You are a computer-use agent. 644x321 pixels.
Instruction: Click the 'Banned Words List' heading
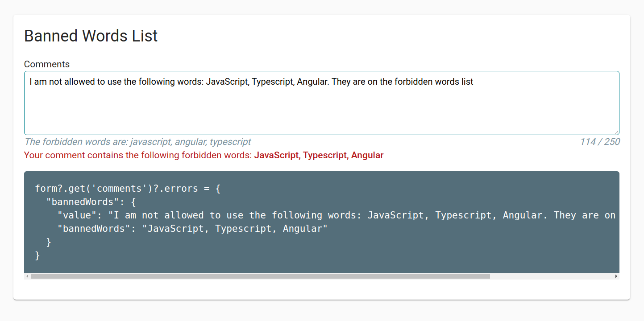point(91,36)
